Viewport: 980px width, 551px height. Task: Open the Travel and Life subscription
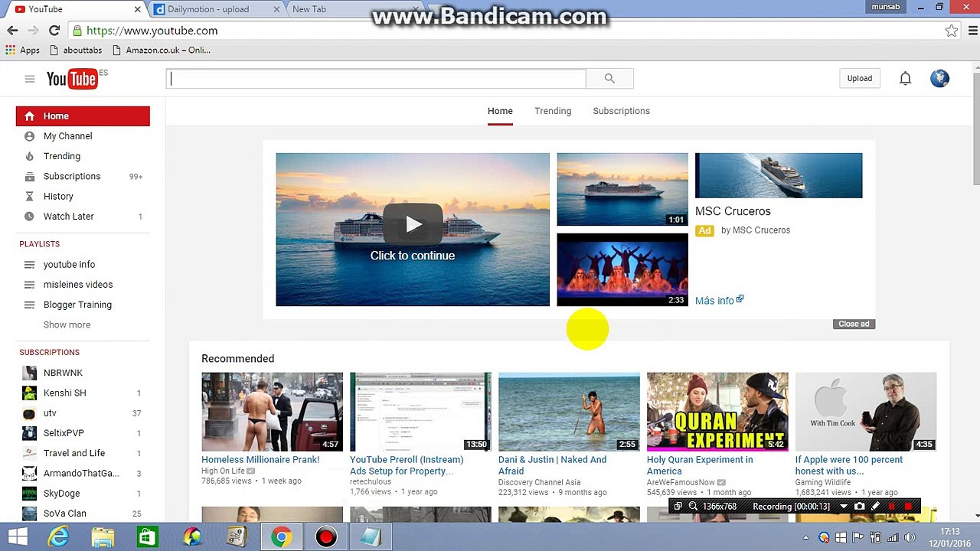click(x=83, y=453)
